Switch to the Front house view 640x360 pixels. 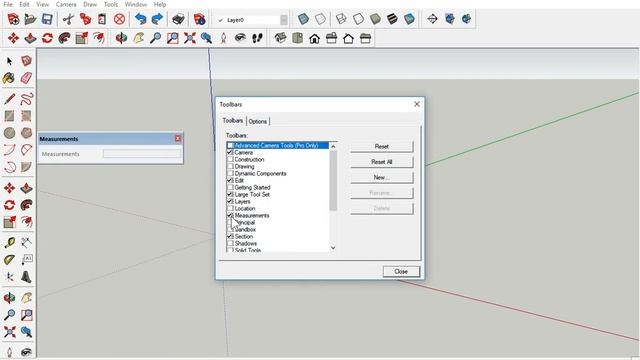pos(314,38)
